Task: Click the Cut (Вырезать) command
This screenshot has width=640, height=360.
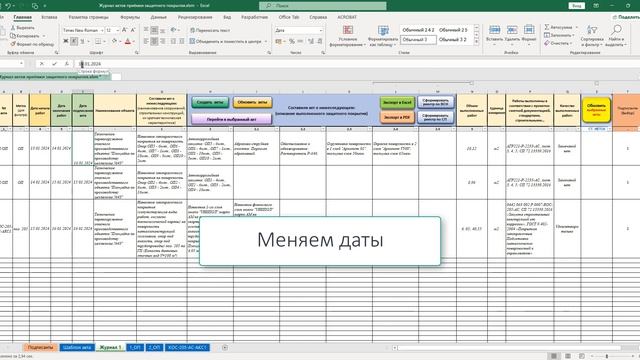Action: [22, 28]
